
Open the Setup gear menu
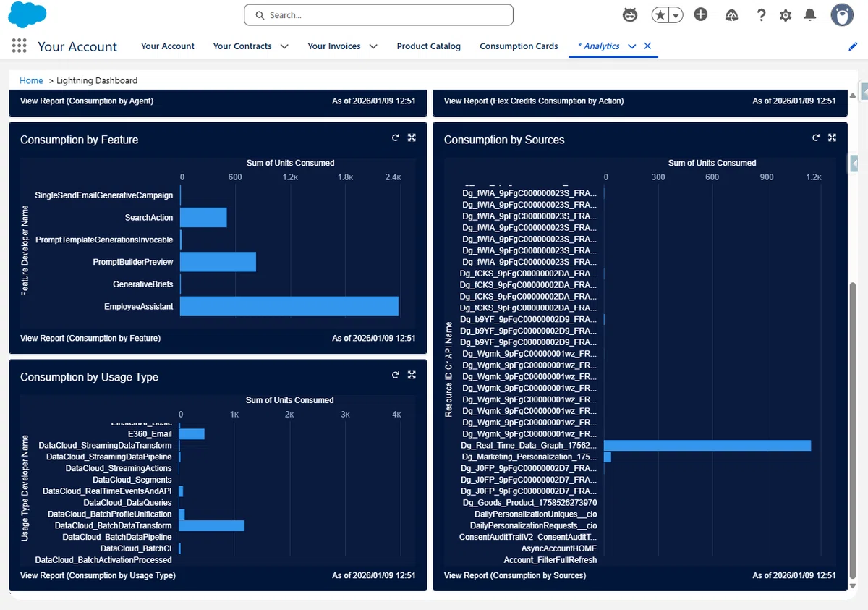click(786, 15)
